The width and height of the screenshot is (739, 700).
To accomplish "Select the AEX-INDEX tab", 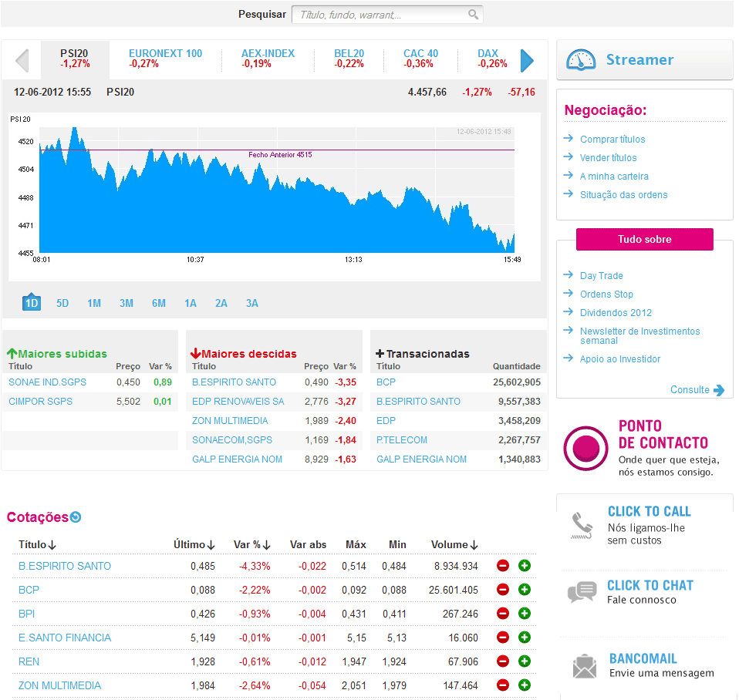I will [x=268, y=59].
